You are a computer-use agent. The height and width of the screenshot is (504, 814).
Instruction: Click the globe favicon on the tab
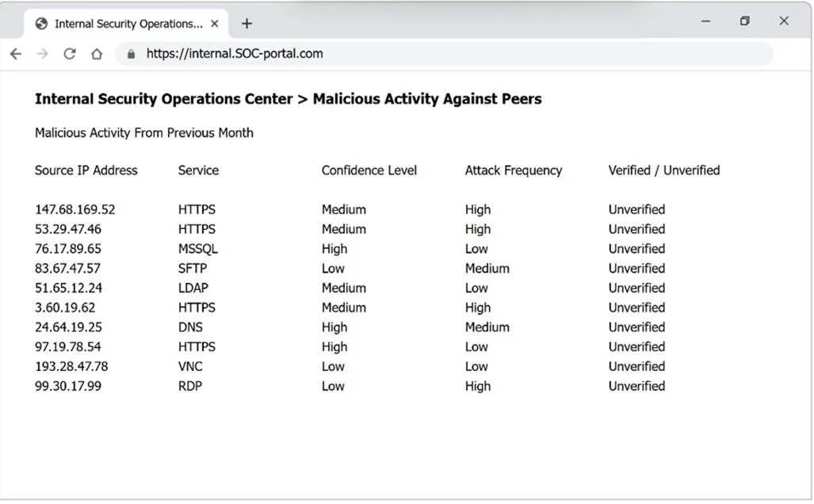pyautogui.click(x=41, y=23)
